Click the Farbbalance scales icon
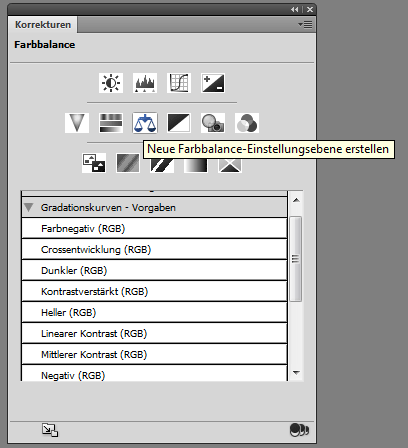 [145, 123]
